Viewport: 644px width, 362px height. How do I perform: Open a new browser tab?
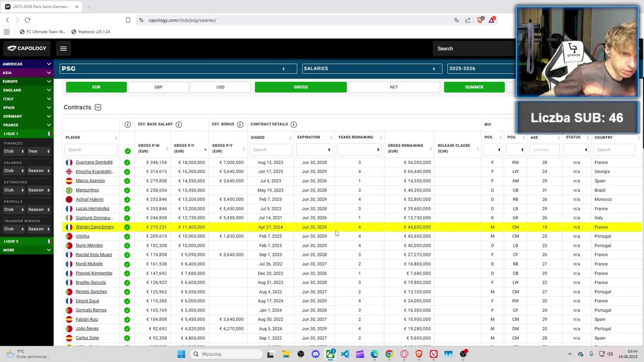point(89,7)
